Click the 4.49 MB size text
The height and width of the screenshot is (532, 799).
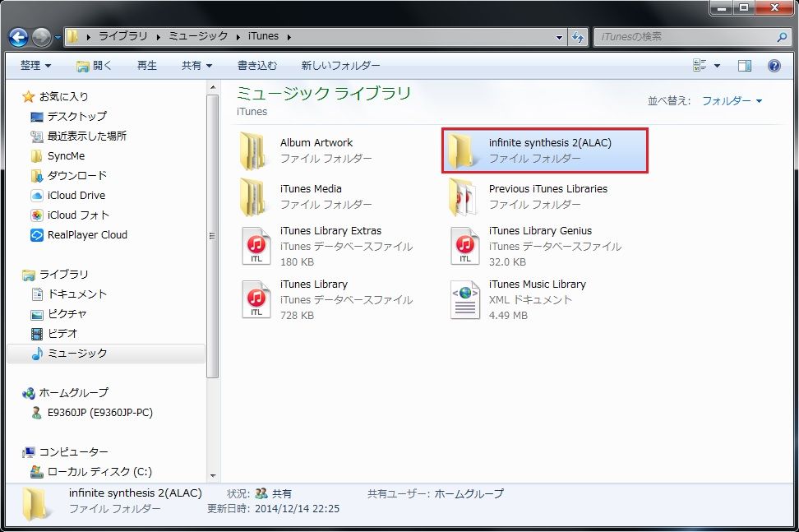pos(508,316)
